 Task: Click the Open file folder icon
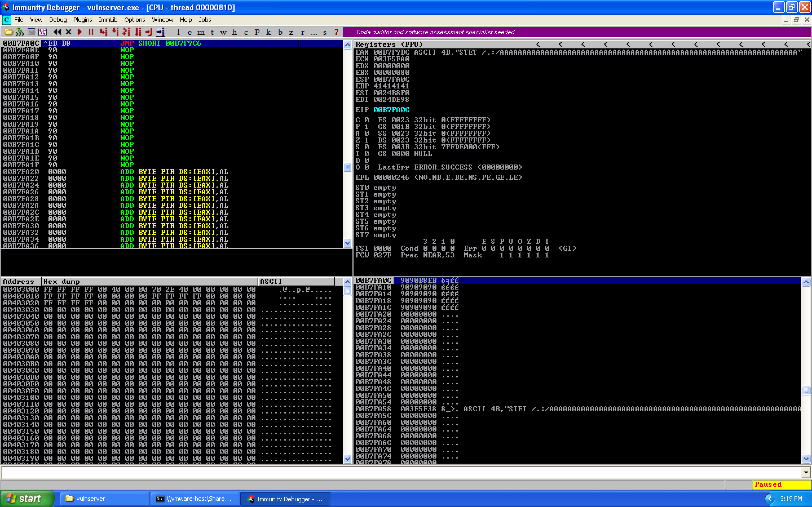click(9, 32)
